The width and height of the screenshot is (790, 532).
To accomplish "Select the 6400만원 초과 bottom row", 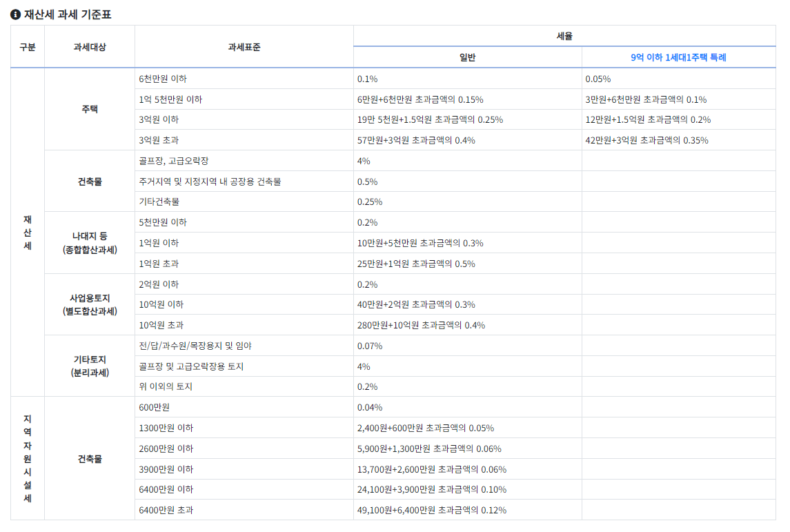I will click(x=172, y=510).
